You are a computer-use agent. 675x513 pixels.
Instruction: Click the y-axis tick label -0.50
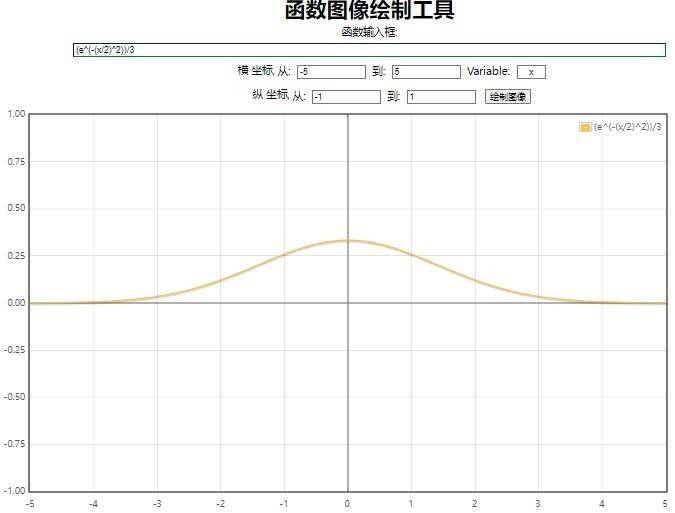[15, 397]
